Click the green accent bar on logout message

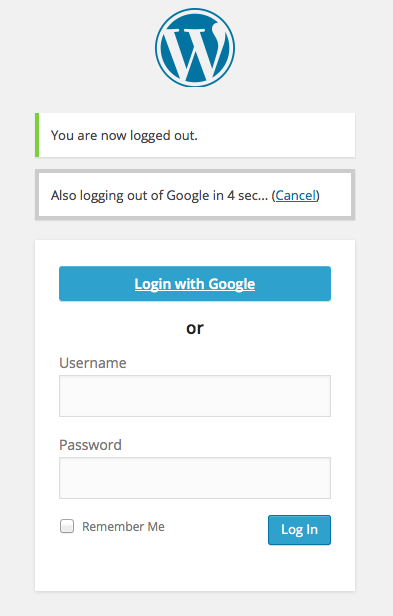(x=37, y=135)
